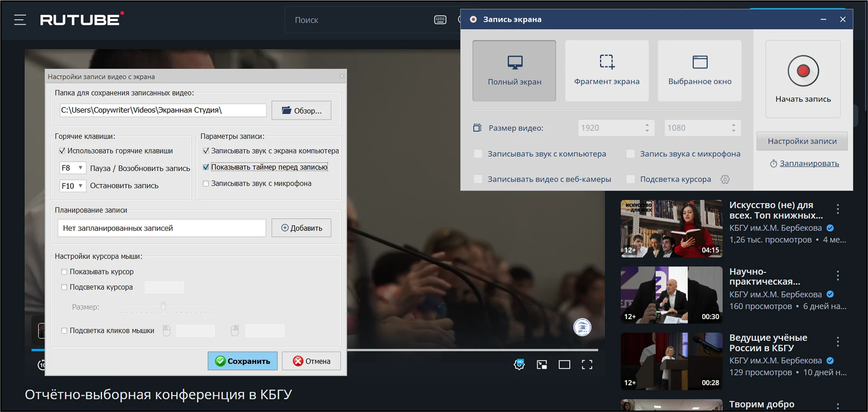The image size is (868, 412).
Task: Toggle Записывать звук с экрана компьютера
Action: point(206,151)
